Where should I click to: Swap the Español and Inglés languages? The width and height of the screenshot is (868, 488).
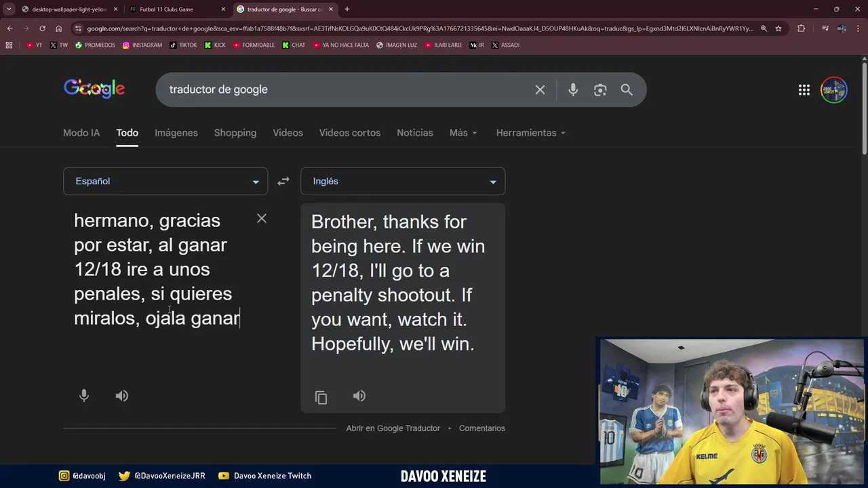coord(283,181)
